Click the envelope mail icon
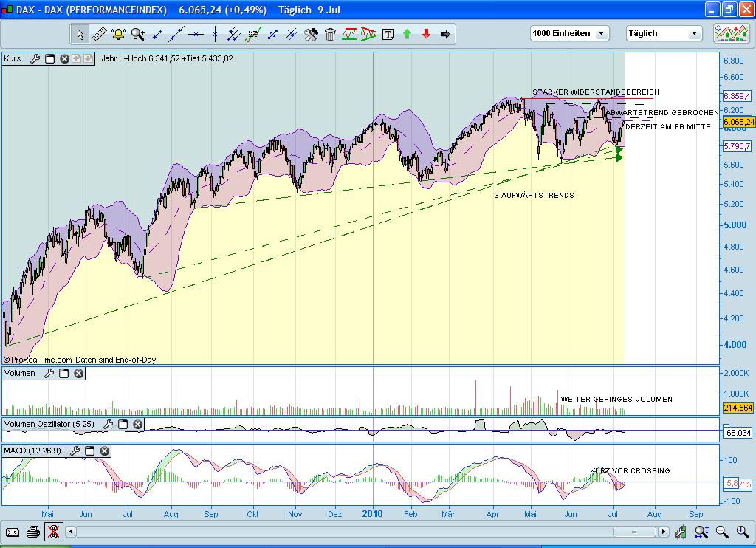 coord(12,532)
